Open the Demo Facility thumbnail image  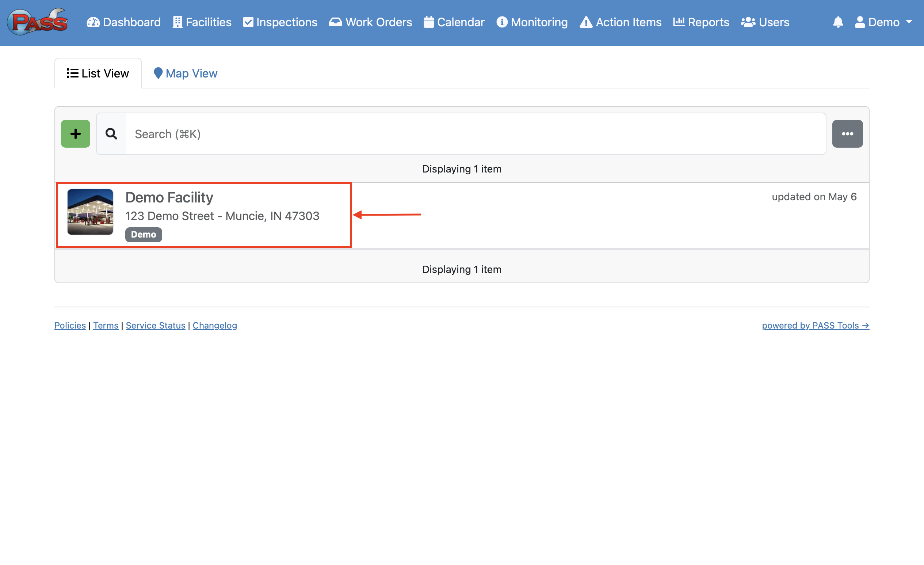pyautogui.click(x=90, y=212)
